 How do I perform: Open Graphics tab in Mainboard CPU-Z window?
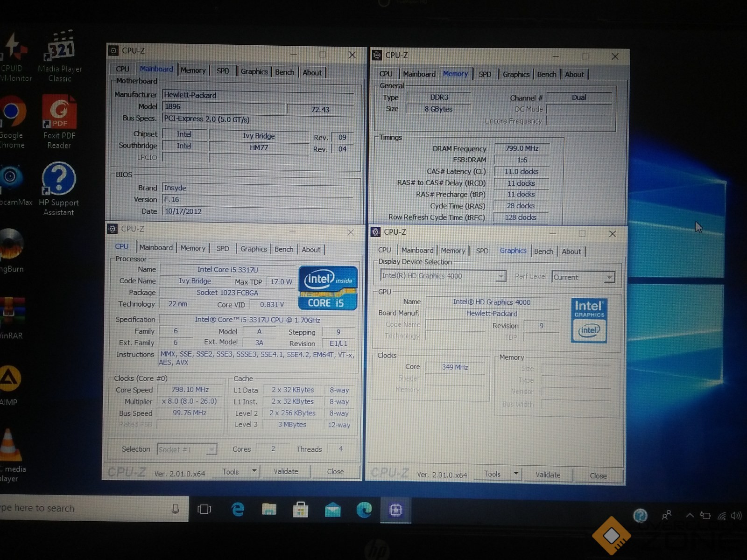pos(254,71)
